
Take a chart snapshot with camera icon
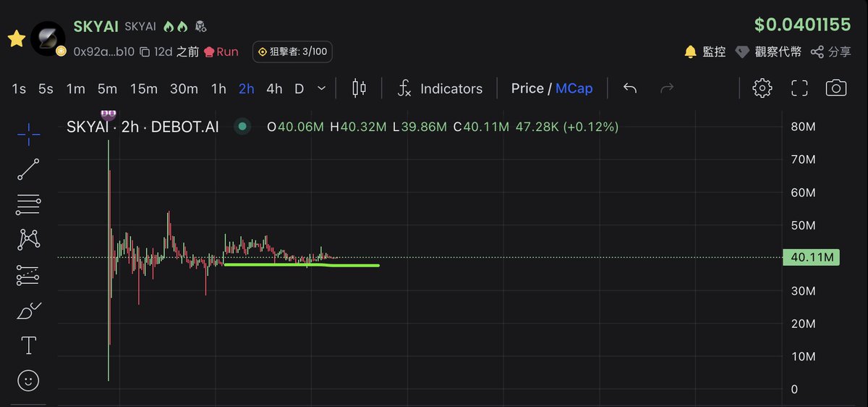[x=835, y=88]
